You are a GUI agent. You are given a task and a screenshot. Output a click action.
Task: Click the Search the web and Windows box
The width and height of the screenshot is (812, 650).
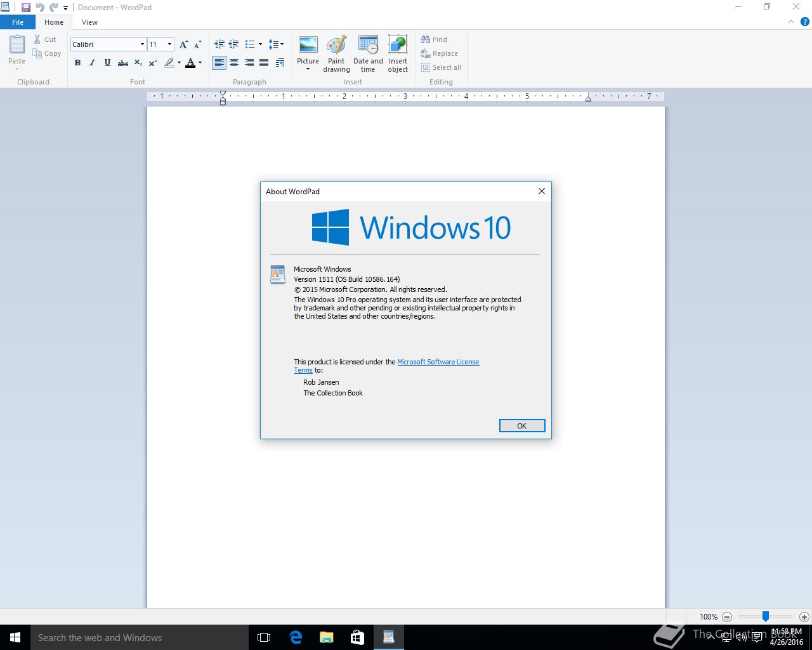click(140, 637)
